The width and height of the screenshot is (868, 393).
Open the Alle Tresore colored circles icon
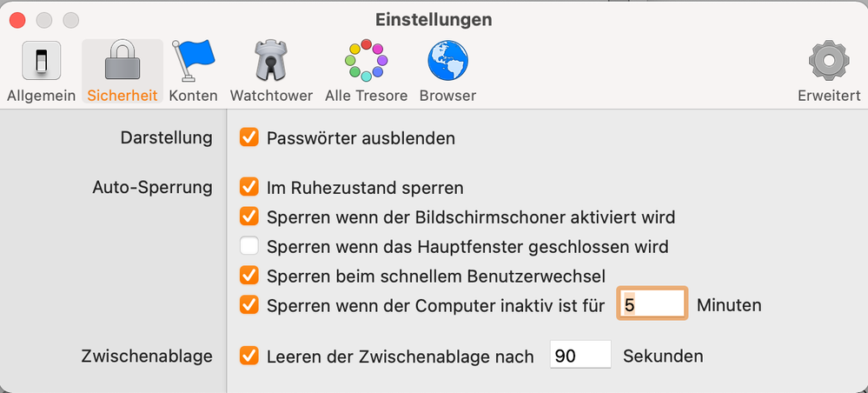click(366, 63)
